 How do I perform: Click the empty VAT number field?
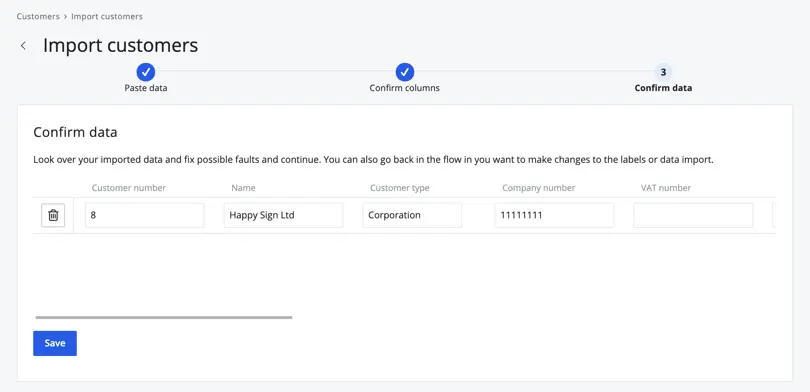(x=693, y=215)
